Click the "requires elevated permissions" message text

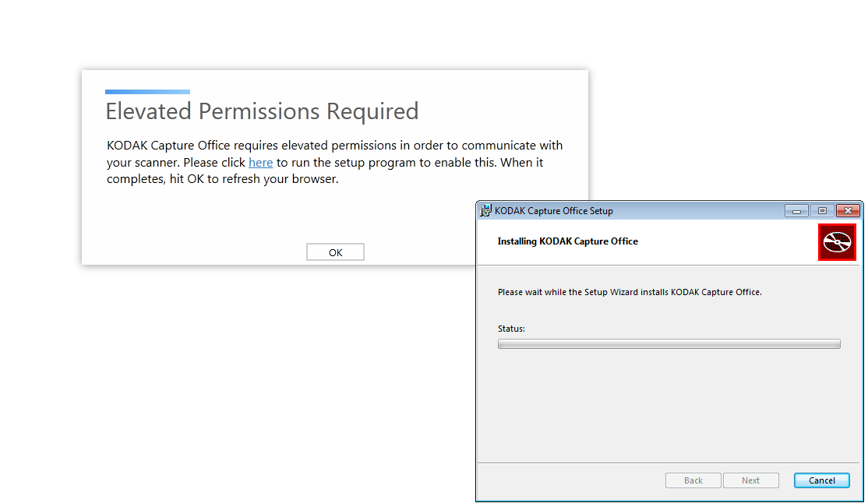334,146
